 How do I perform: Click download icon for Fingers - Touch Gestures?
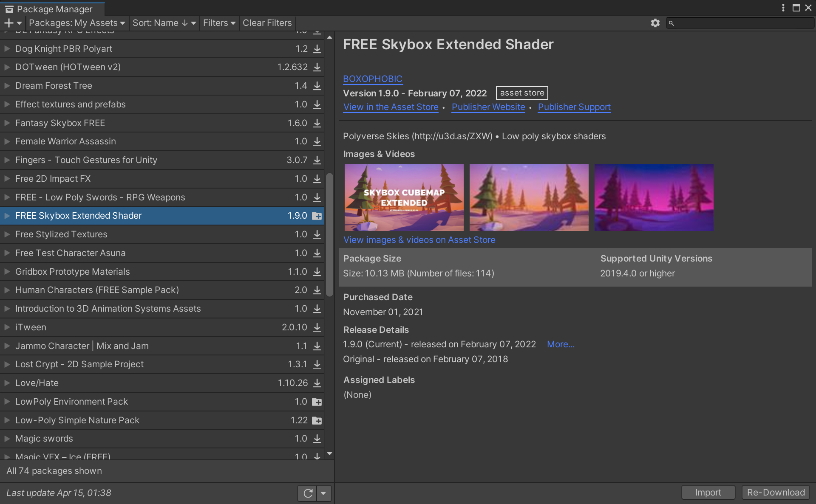pyautogui.click(x=317, y=160)
